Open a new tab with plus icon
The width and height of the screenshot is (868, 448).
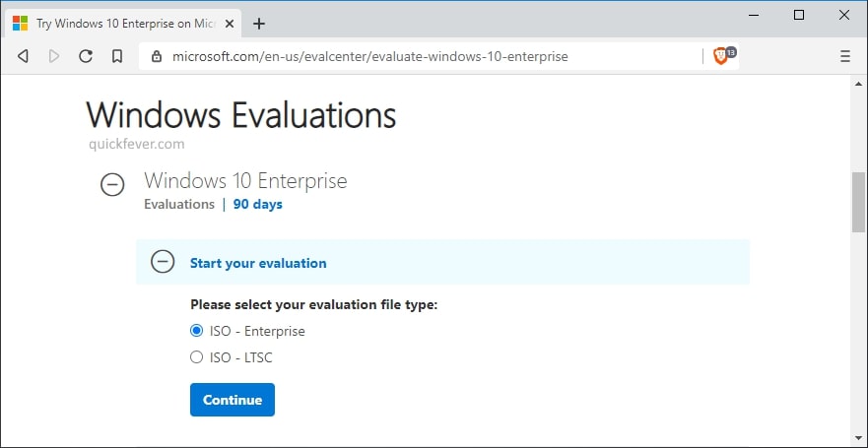coord(258,24)
